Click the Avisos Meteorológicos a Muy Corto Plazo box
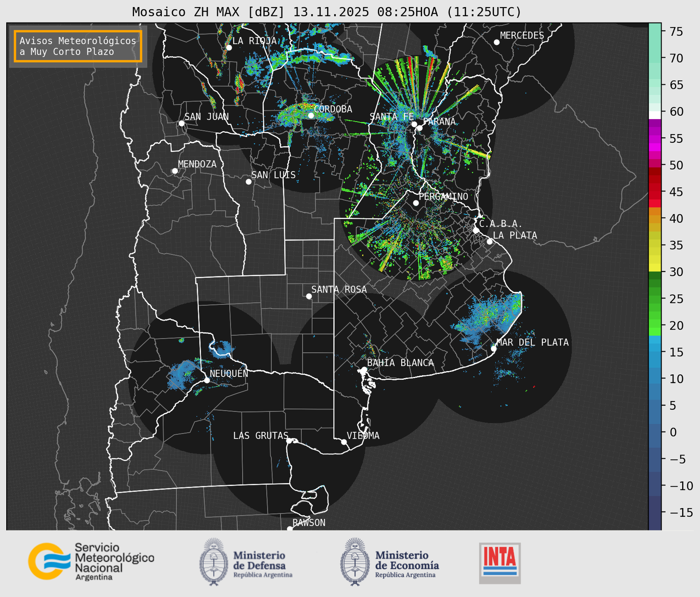This screenshot has width=700, height=597. [78, 46]
